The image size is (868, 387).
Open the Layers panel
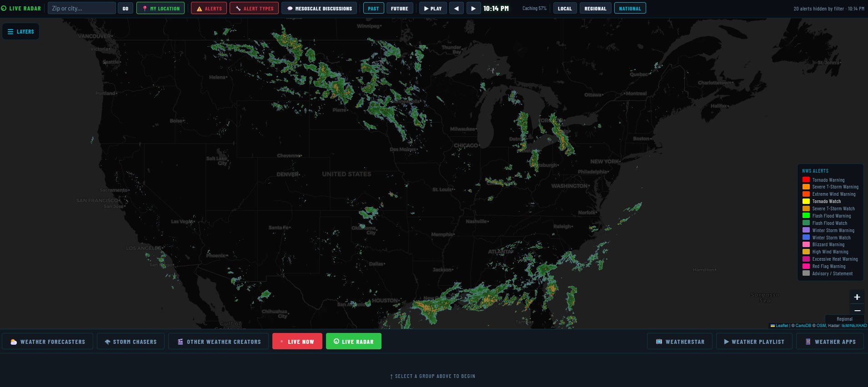pos(21,31)
